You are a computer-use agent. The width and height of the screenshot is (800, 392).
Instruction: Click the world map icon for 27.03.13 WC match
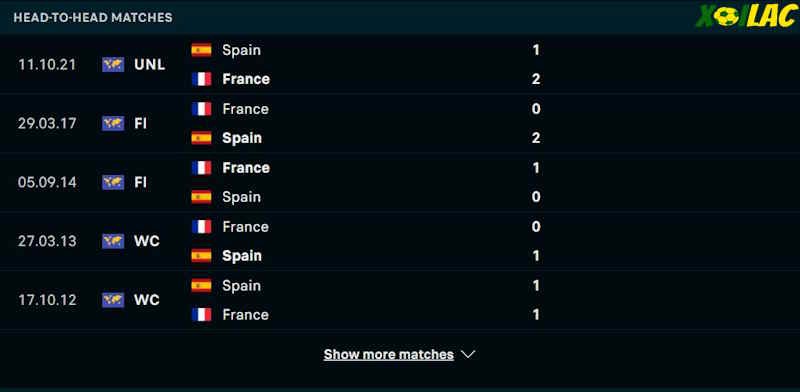113,241
